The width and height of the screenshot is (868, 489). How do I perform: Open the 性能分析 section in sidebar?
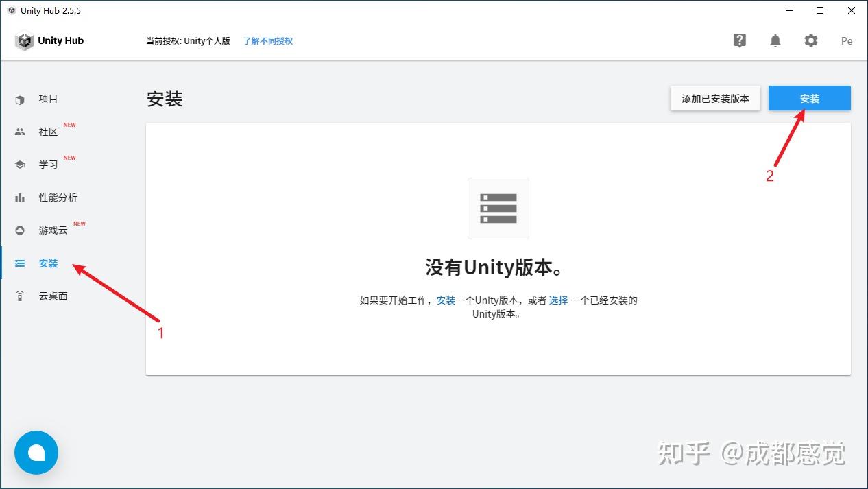click(x=58, y=197)
